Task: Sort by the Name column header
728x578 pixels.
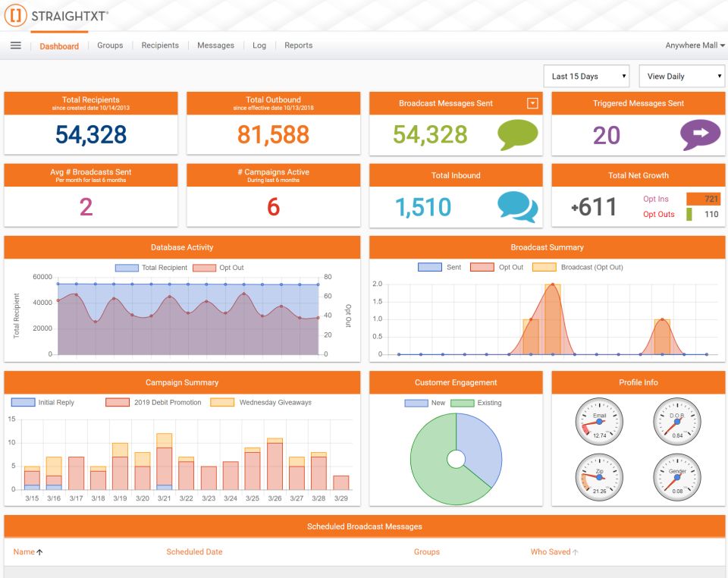Action: [25, 551]
